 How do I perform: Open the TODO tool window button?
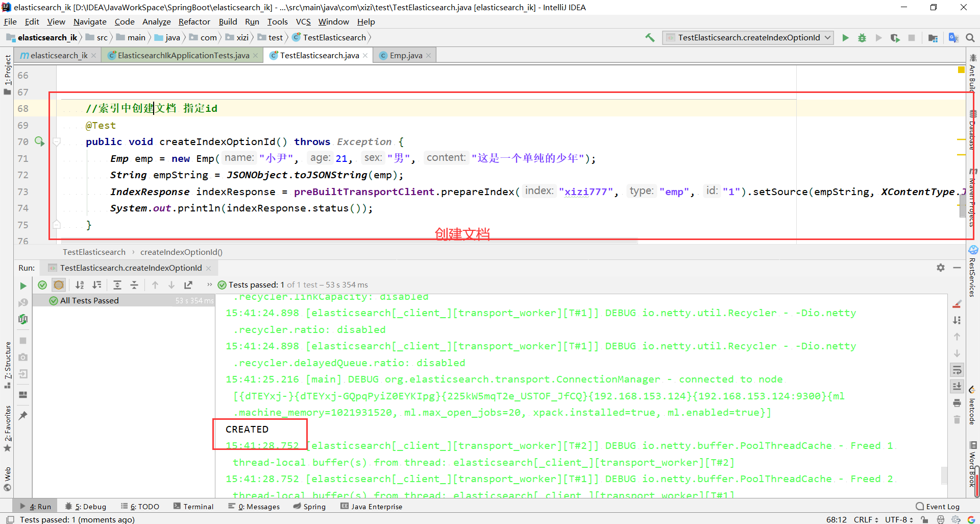tap(140, 507)
